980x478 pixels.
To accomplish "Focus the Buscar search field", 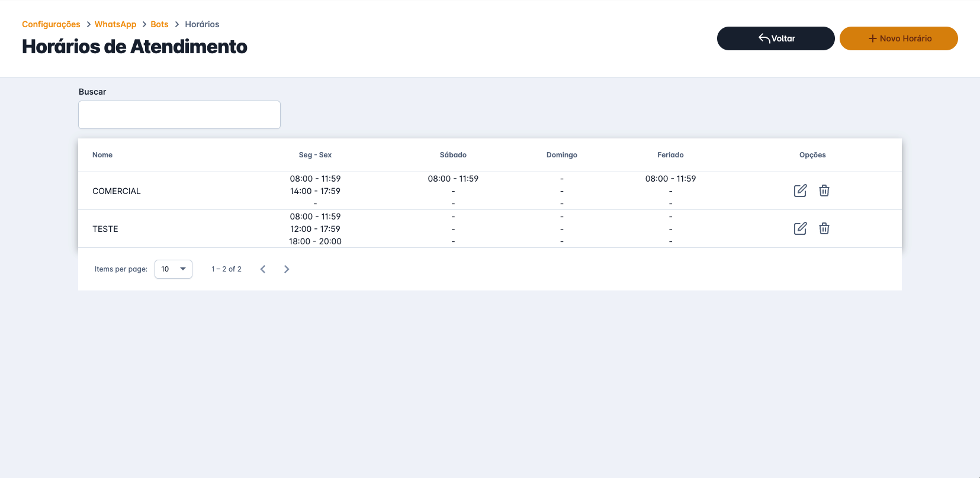I will click(179, 115).
